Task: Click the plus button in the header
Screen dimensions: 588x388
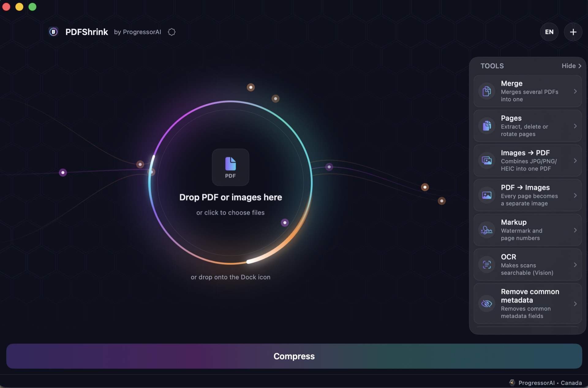Action: [x=573, y=32]
